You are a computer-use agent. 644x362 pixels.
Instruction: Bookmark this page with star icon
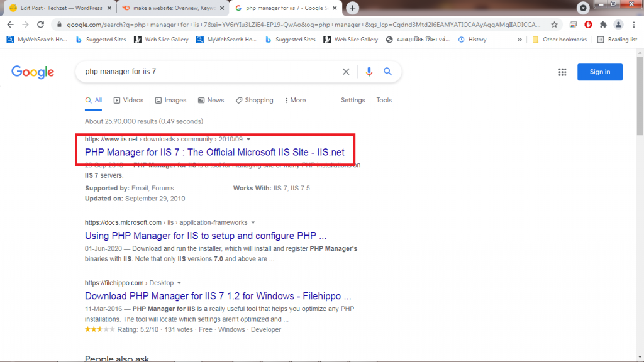[554, 25]
